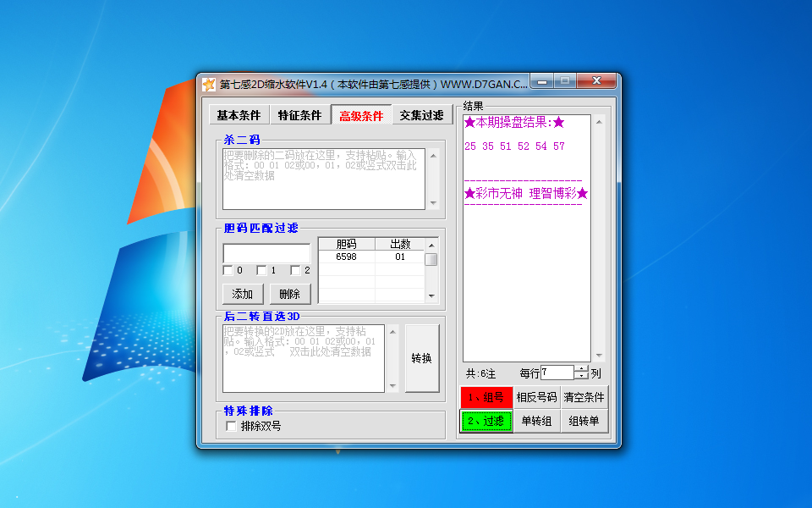The height and width of the screenshot is (508, 812).
Task: Click the 彩市无神 理智博彩 text
Action: (x=526, y=193)
